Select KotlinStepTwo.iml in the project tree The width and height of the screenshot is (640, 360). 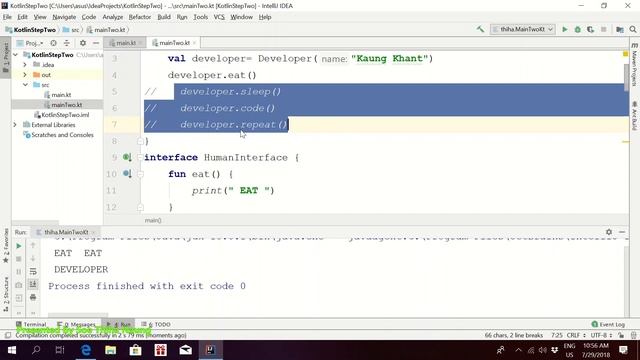tap(61, 115)
